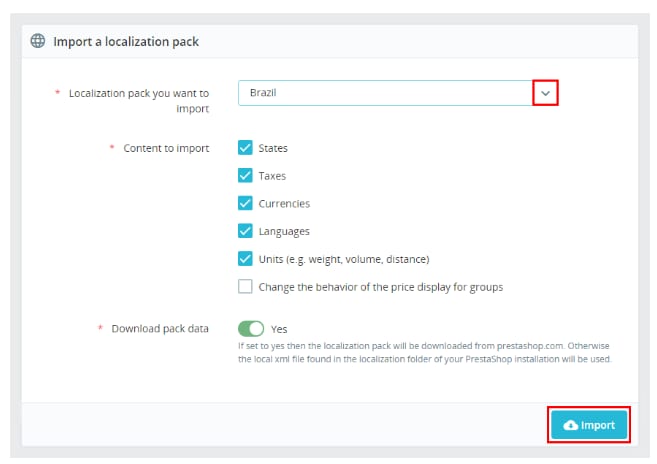Click the "Taxes" checkbox label text
The height and width of the screenshot is (464, 657).
pyautogui.click(x=272, y=176)
